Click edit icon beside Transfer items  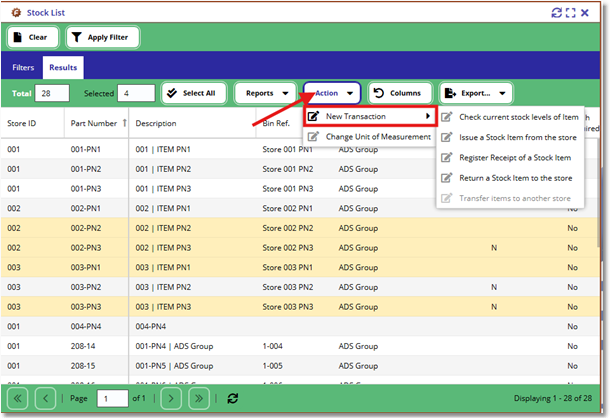coord(447,198)
